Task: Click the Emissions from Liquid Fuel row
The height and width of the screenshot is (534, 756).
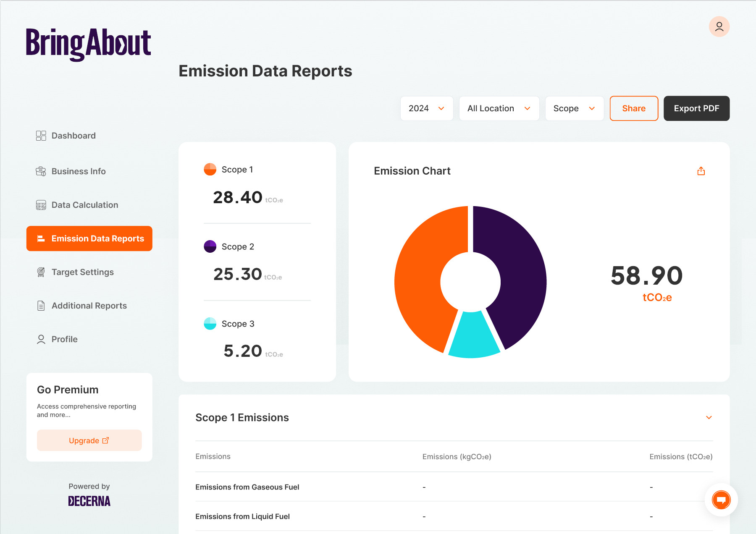Action: pyautogui.click(x=454, y=516)
